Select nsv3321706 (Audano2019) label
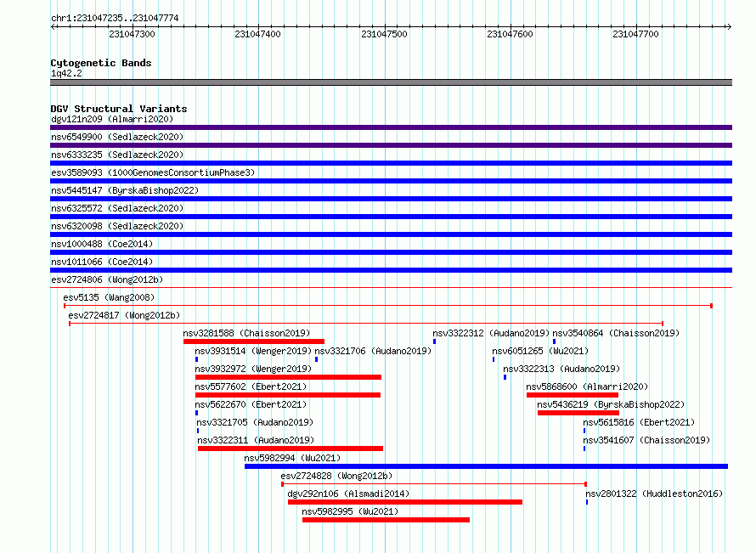The image size is (756, 553). click(x=373, y=351)
